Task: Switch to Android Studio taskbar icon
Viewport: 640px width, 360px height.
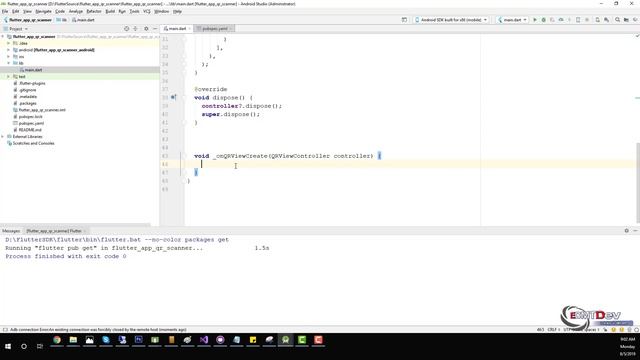Action: [x=285, y=340]
